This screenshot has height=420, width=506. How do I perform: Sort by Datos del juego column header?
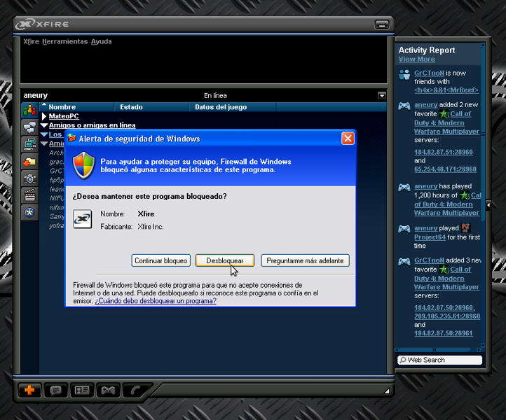coord(233,107)
